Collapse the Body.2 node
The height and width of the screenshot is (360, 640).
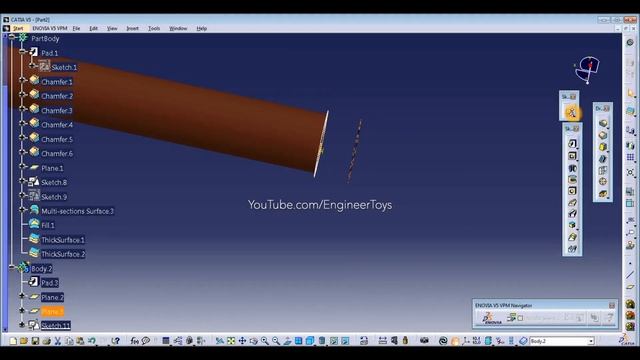(x=12, y=267)
